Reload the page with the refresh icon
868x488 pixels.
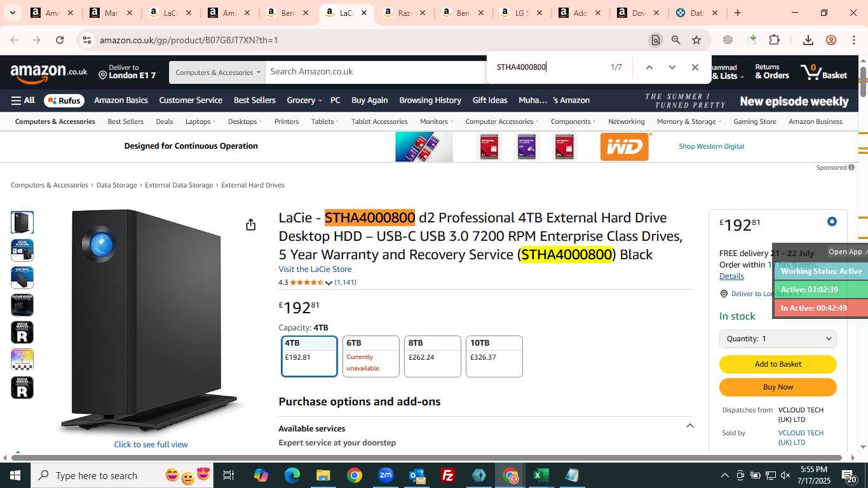60,40
